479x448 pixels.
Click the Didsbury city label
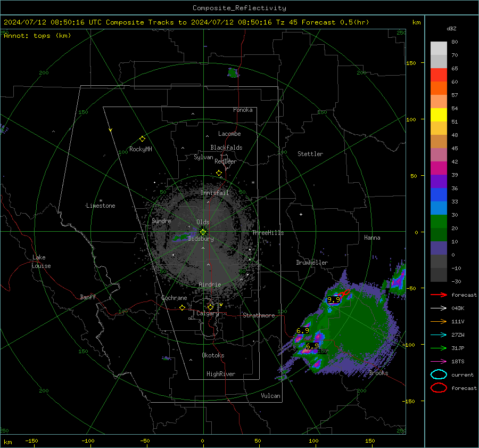201,239
